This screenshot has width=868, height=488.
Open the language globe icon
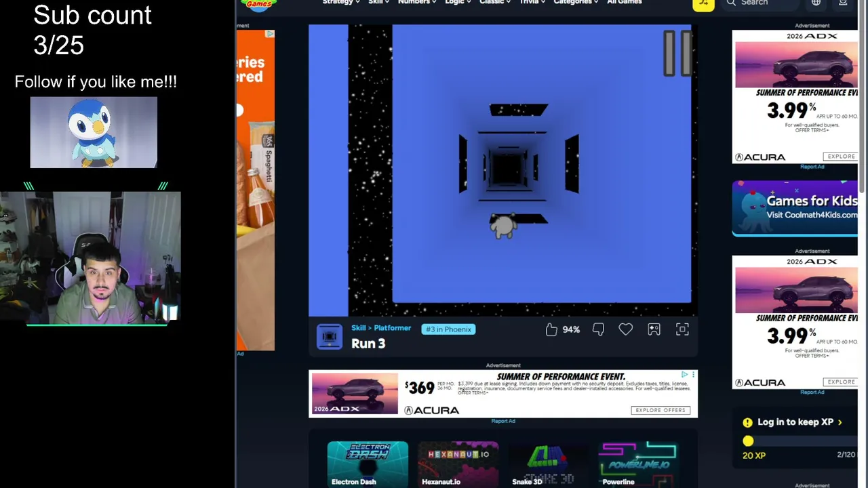816,3
